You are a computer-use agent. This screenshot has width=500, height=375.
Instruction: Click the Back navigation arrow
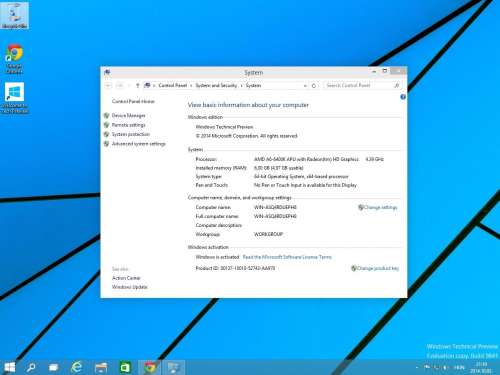pyautogui.click(x=108, y=86)
